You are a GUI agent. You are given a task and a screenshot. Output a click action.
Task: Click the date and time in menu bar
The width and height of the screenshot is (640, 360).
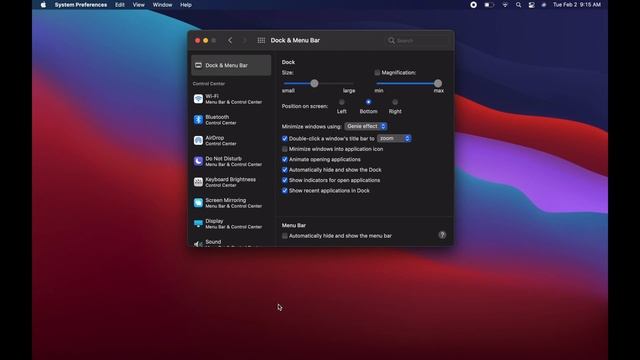pyautogui.click(x=577, y=5)
